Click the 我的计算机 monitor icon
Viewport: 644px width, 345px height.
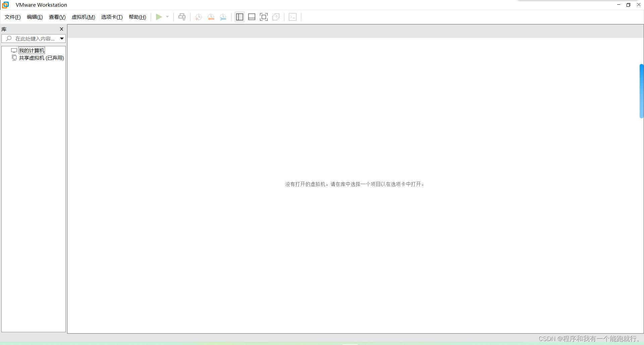click(x=14, y=50)
